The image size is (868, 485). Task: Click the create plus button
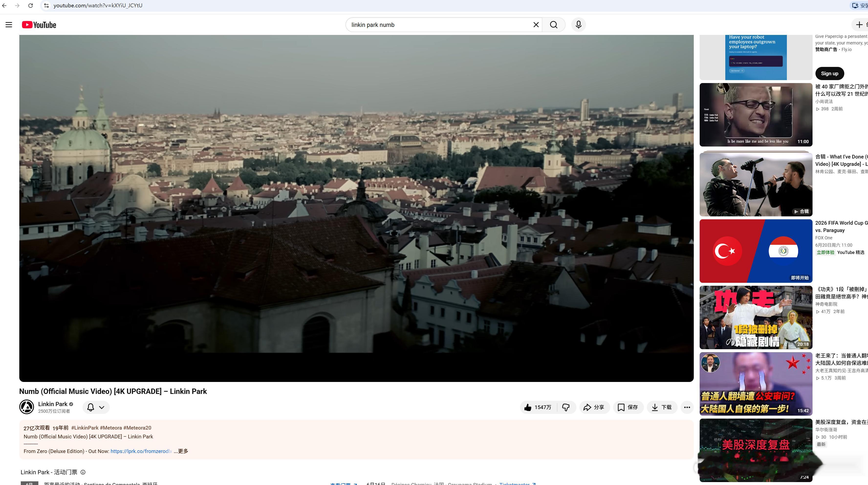(x=860, y=25)
